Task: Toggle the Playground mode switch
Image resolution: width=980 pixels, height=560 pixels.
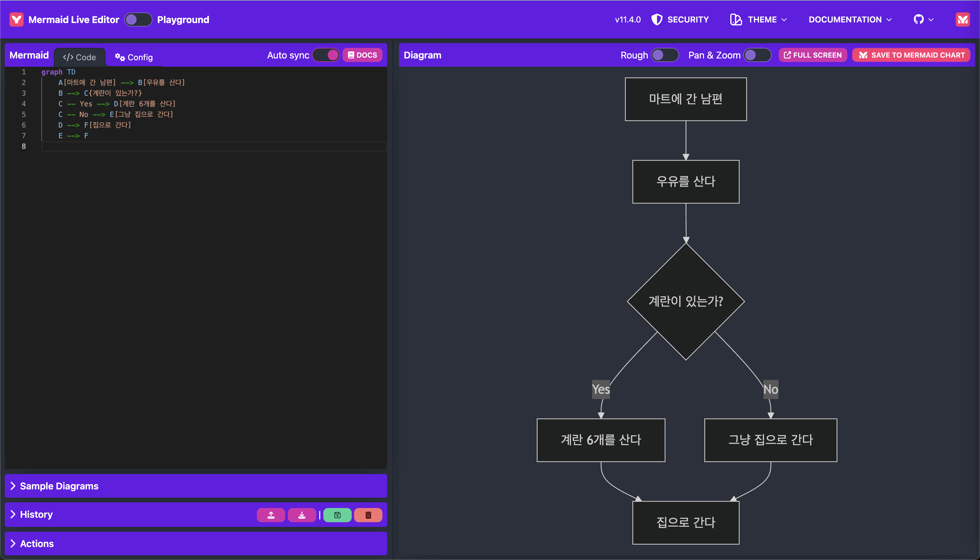Action: (x=138, y=19)
